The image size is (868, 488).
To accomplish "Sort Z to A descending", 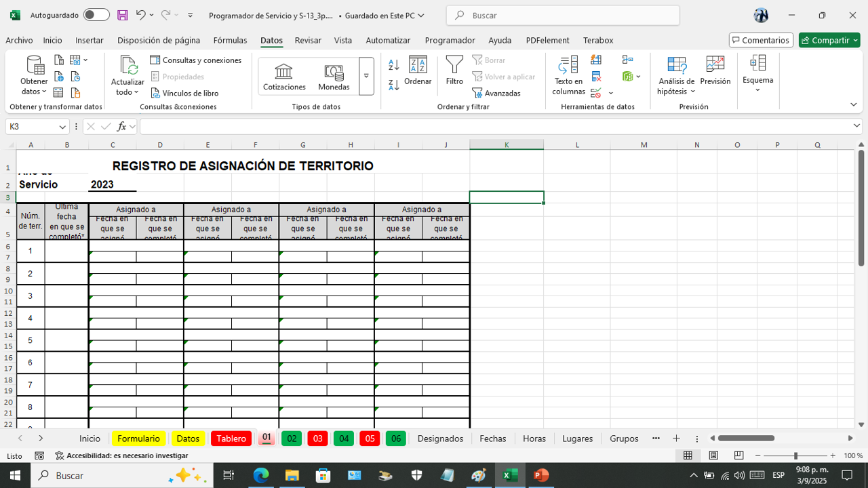I will click(394, 85).
